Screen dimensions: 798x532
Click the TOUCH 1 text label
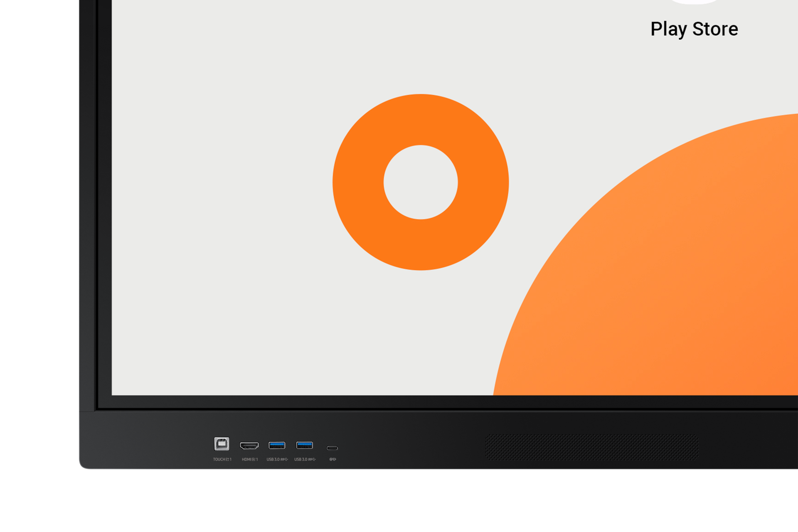pos(222,459)
